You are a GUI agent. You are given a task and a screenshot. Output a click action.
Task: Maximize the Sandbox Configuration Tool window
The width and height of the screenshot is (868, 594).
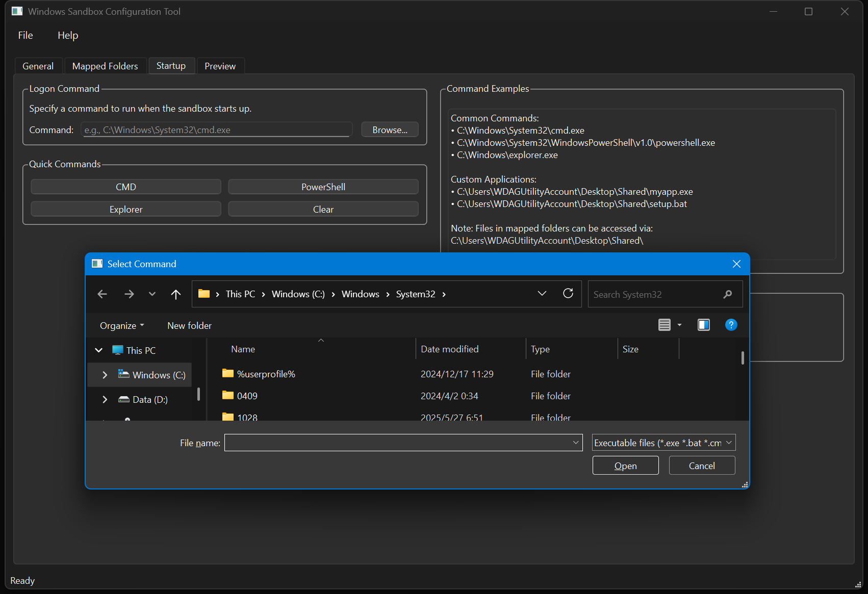coord(808,11)
